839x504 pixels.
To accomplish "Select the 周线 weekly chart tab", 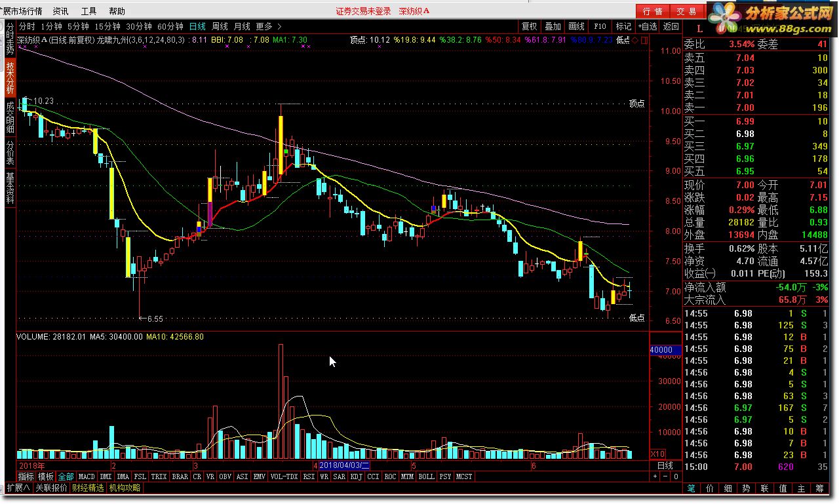I will point(220,26).
